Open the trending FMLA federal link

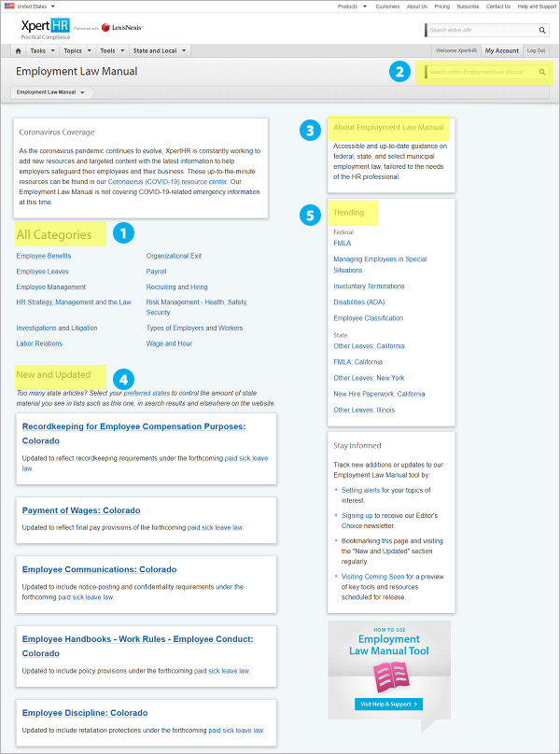point(342,244)
